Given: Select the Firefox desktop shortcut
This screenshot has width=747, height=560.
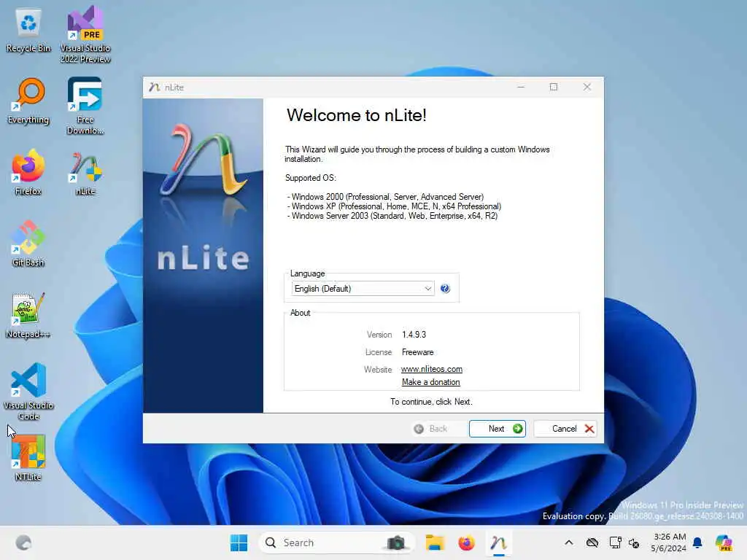Looking at the screenshot, I should [x=28, y=172].
